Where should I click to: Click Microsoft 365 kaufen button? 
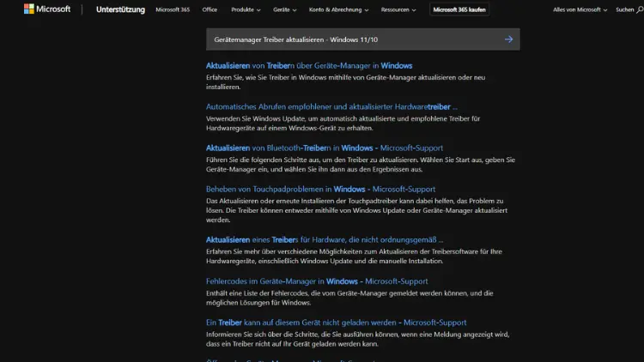(x=459, y=9)
